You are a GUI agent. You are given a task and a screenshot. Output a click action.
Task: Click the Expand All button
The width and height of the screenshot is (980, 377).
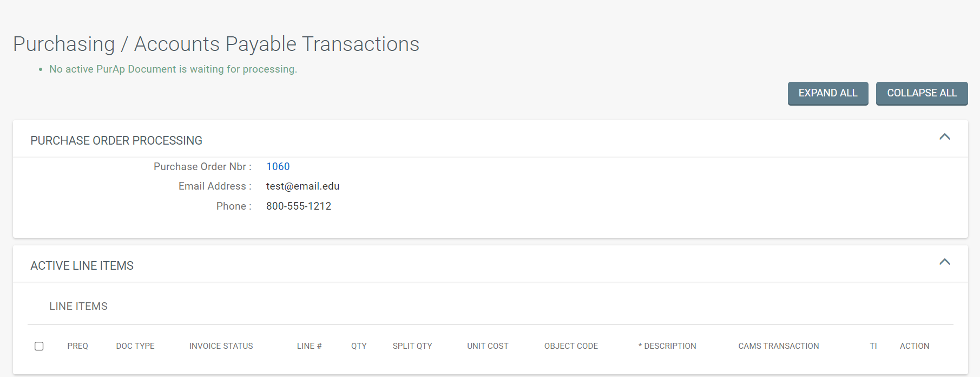click(x=828, y=93)
